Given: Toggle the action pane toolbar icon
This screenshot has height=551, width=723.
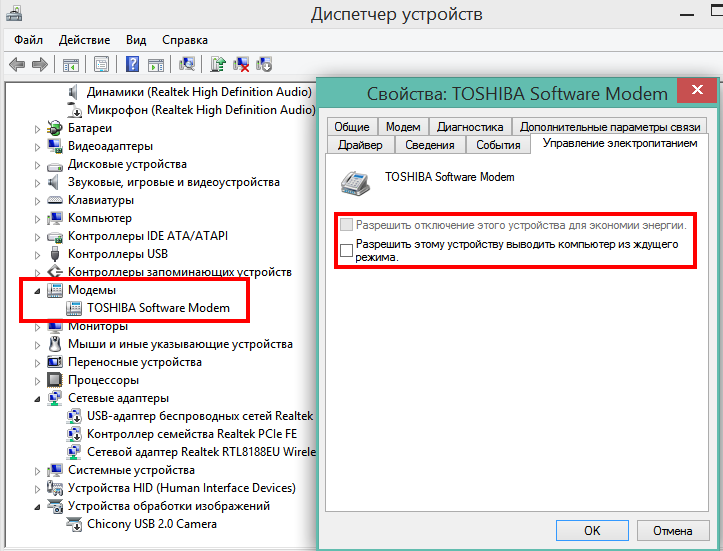Looking at the screenshot, I should click(x=156, y=65).
